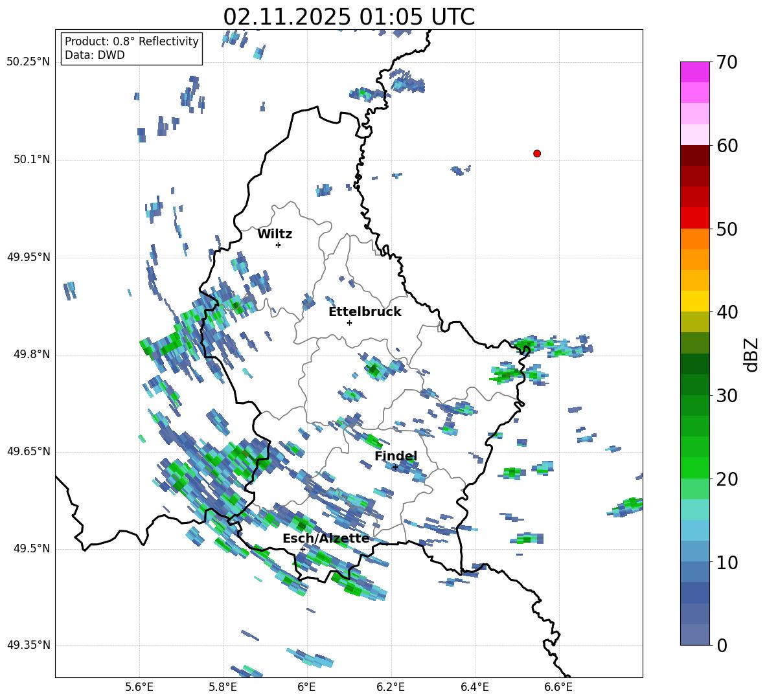Click the 49.95°N latitude label
Screen dimensions: 767x700
29,257
